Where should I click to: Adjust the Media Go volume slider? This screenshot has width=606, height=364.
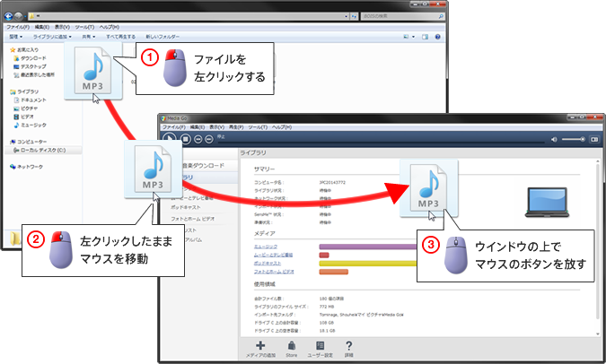coord(575,139)
